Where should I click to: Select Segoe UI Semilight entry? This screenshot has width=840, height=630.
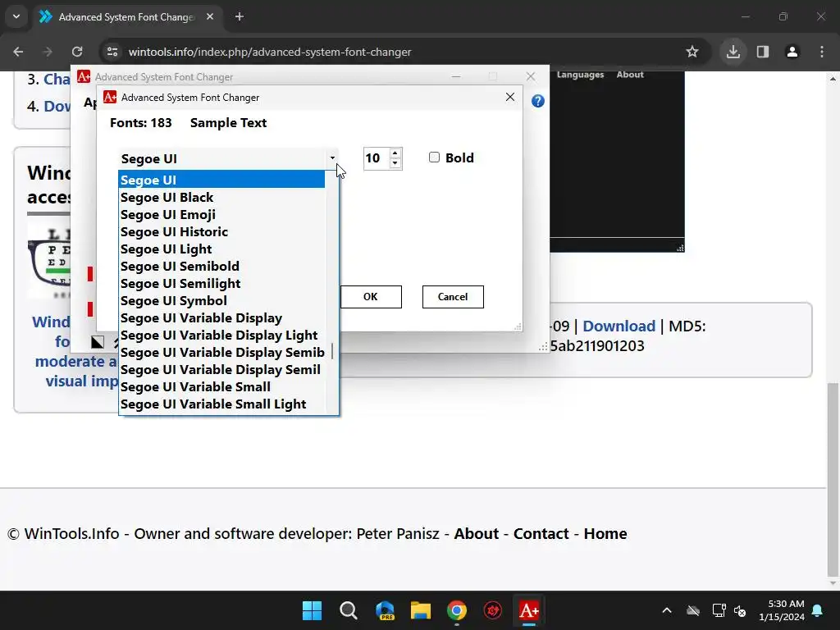(221, 283)
